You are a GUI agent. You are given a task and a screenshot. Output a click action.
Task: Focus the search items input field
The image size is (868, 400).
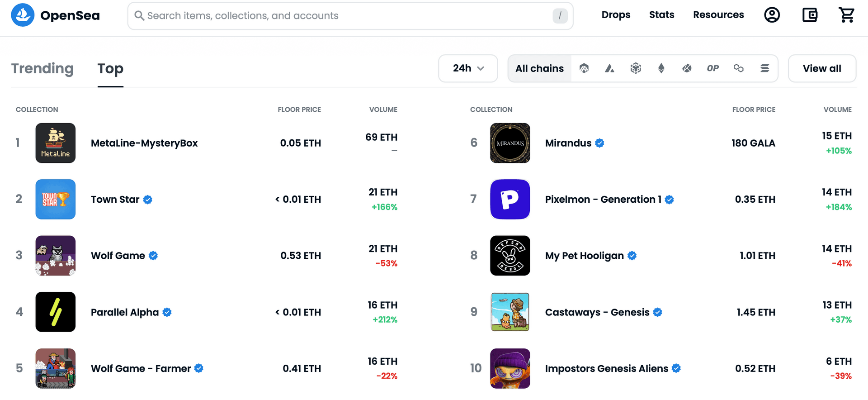350,16
